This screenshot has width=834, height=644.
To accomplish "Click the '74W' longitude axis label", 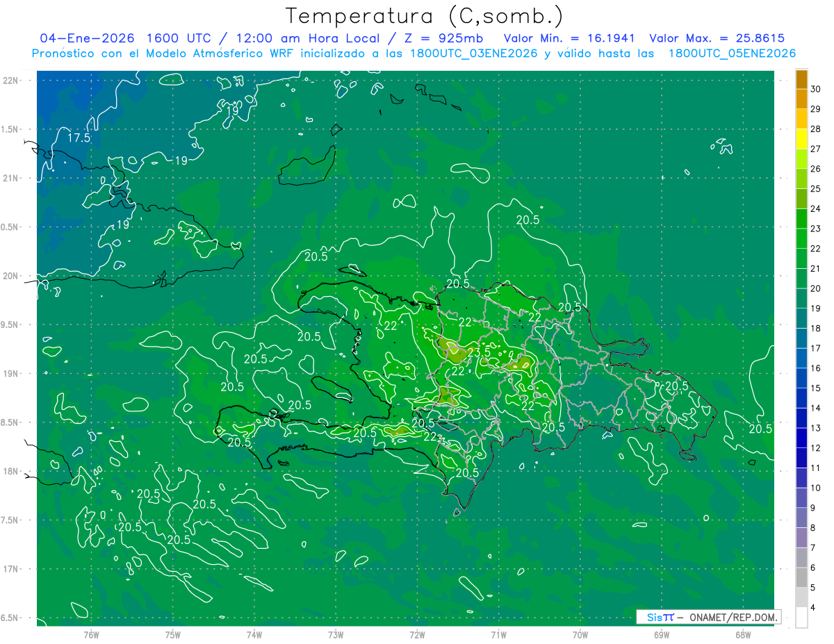I will point(254,634).
